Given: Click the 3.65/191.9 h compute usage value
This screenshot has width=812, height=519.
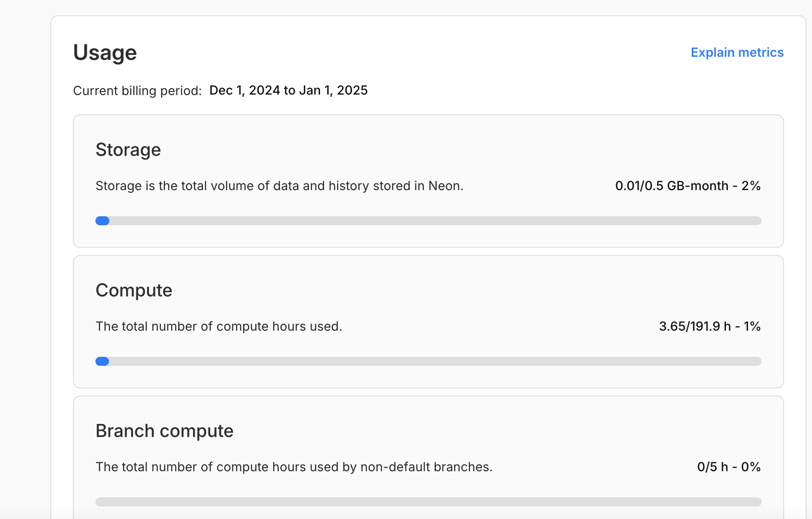Looking at the screenshot, I should click(x=695, y=326).
